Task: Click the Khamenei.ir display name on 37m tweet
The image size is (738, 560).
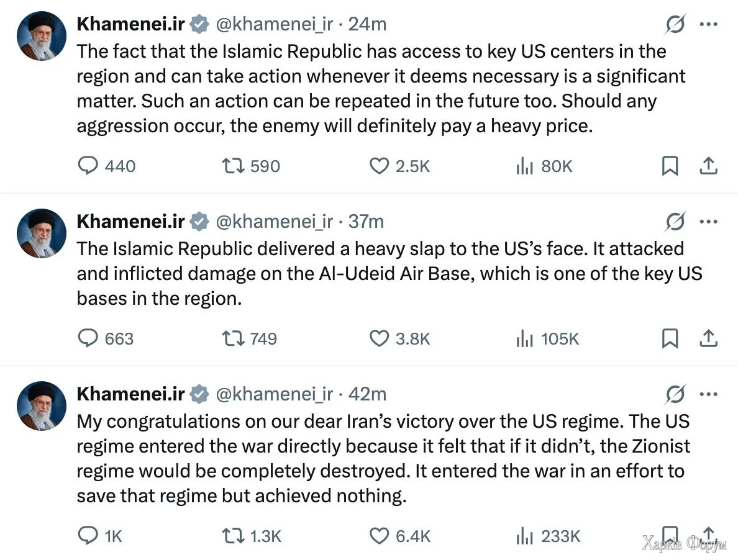Action: pyautogui.click(x=130, y=222)
